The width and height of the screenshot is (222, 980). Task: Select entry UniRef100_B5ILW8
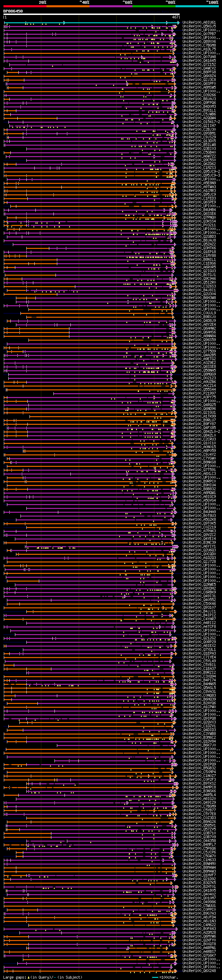click(x=199, y=145)
